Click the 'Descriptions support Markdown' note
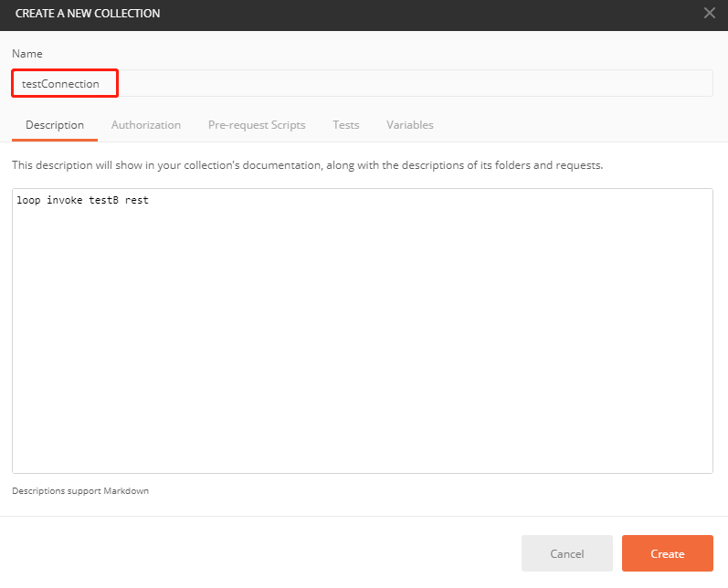This screenshot has height=588, width=728. click(x=80, y=491)
